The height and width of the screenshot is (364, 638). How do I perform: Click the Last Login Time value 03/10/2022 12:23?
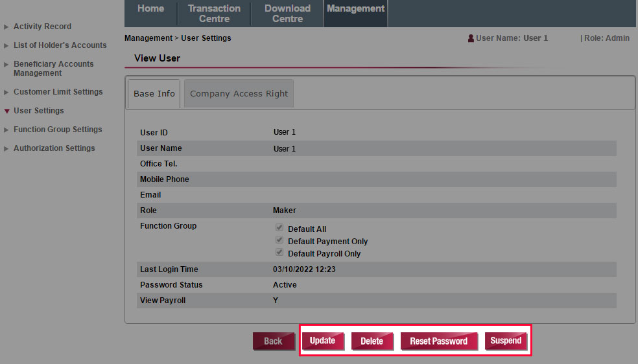[x=304, y=269]
